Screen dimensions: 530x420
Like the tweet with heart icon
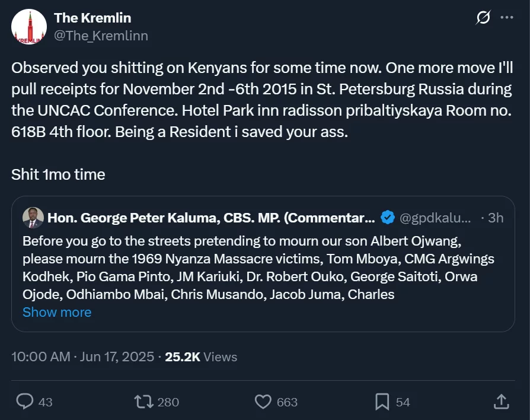click(263, 402)
